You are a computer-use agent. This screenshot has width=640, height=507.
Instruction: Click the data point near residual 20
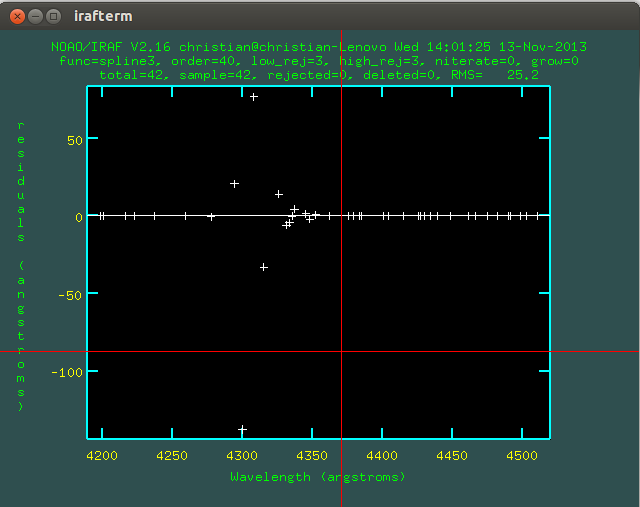pyautogui.click(x=235, y=184)
